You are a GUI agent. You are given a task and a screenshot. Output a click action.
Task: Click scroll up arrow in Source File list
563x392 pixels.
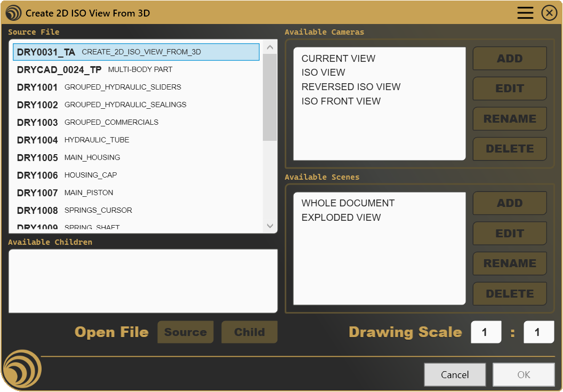click(270, 47)
